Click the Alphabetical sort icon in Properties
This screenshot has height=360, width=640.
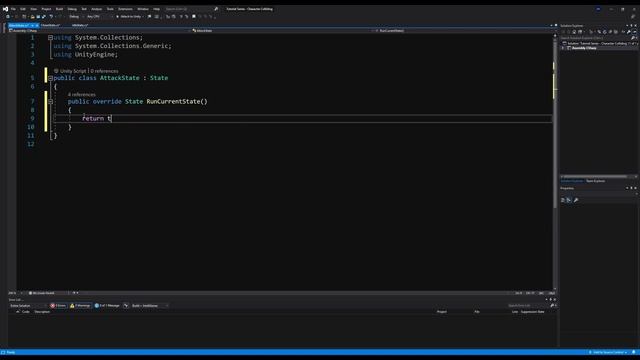(569, 200)
